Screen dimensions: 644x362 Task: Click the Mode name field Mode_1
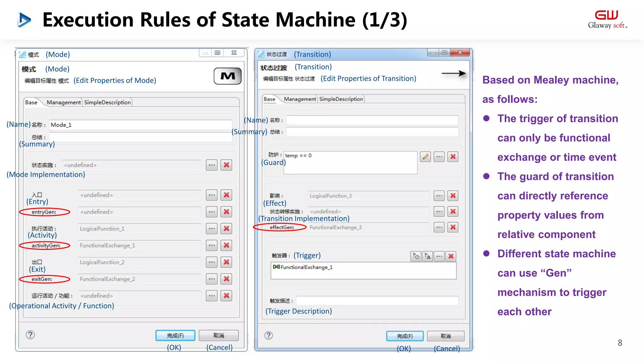[x=141, y=125]
